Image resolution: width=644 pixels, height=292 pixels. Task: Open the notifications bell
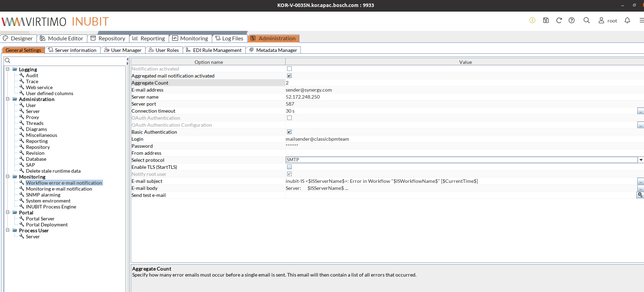pyautogui.click(x=627, y=20)
